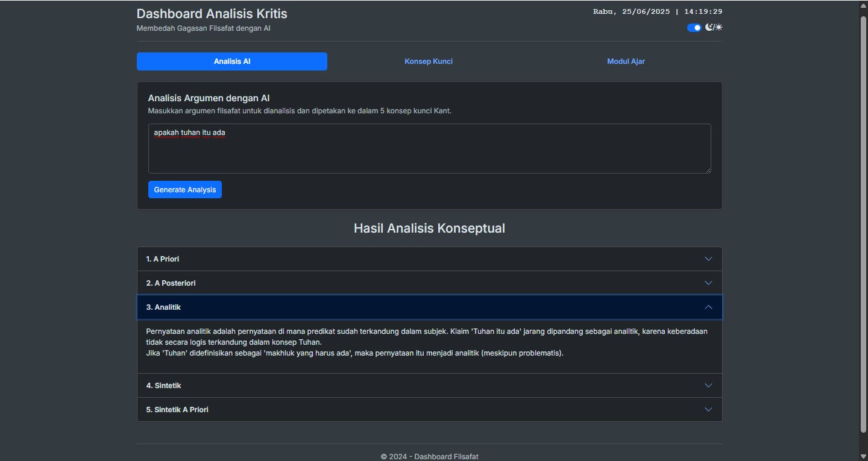
Task: Open the Modul Ajar tab
Action: pos(626,61)
